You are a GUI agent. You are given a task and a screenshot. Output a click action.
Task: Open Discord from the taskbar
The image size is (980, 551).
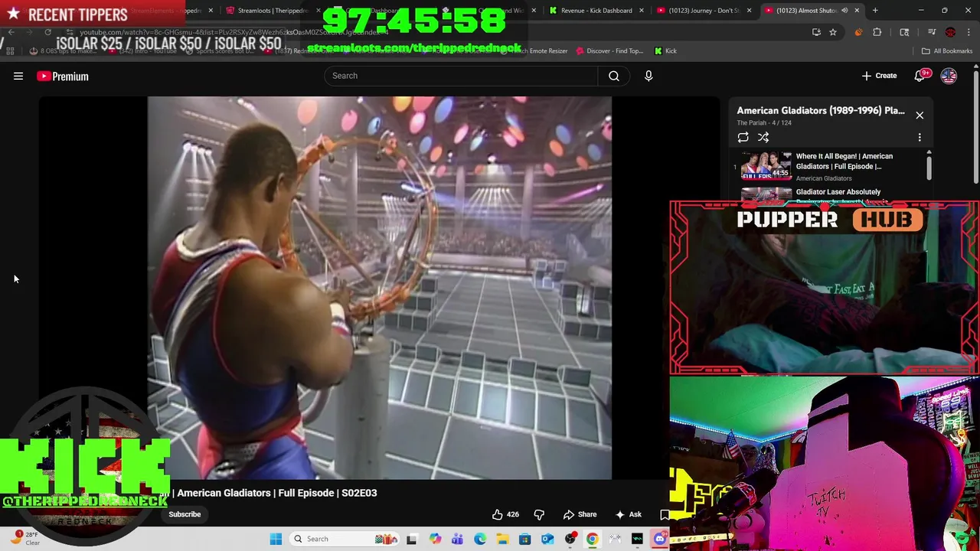click(x=660, y=539)
